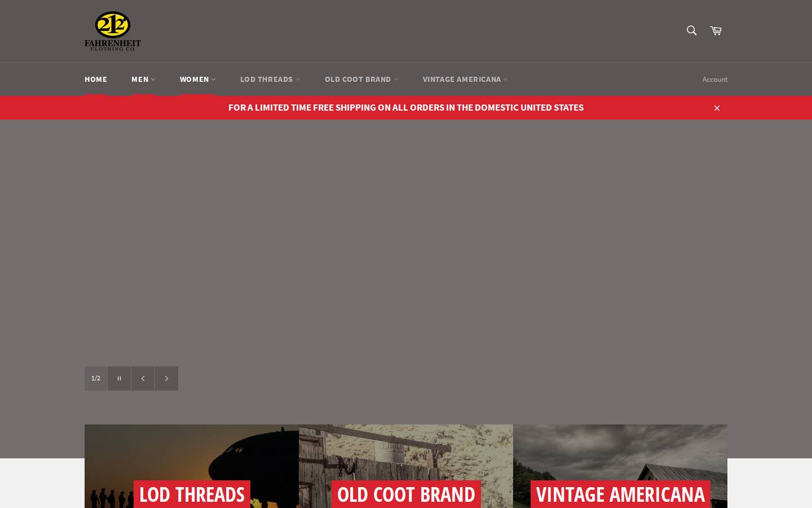
Task: Click the free shipping announcement text
Action: pyautogui.click(x=406, y=107)
